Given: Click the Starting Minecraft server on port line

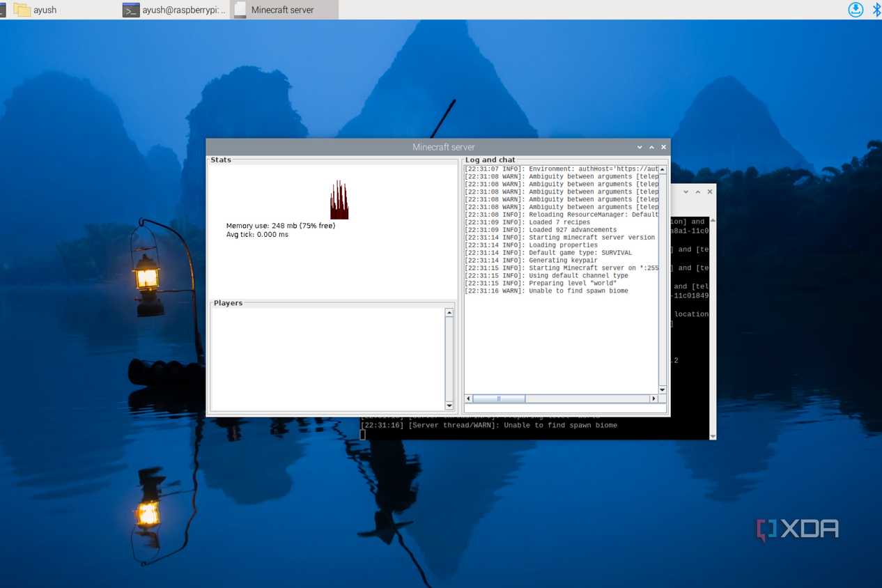Looking at the screenshot, I should point(562,268).
